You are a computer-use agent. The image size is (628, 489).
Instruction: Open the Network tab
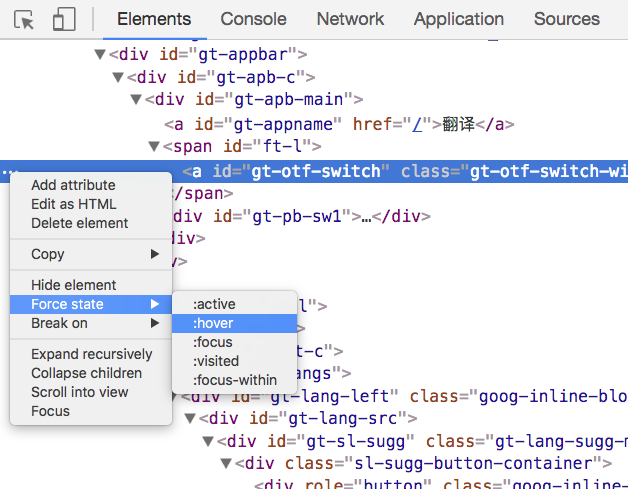pyautogui.click(x=350, y=19)
